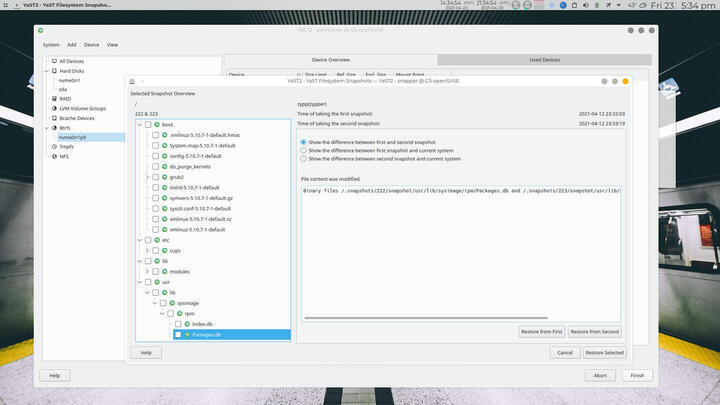Collapse the usr folder
This screenshot has width=720, height=405.
[140, 282]
